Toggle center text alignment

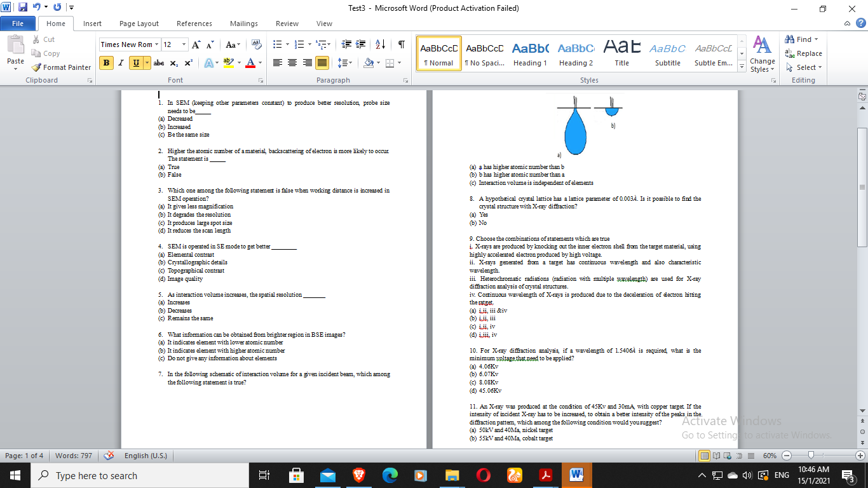[291, 62]
